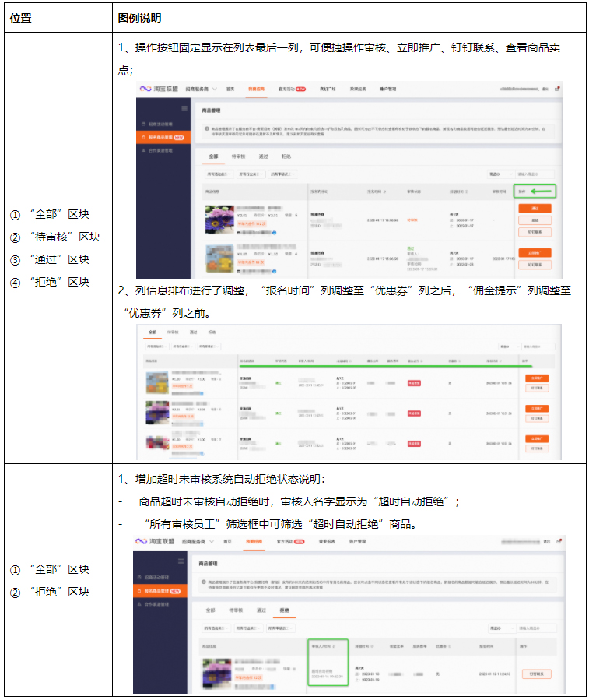Click notification icon after 退出 in bottom screenshot
Screen dimensions: 589x700
coord(559,541)
